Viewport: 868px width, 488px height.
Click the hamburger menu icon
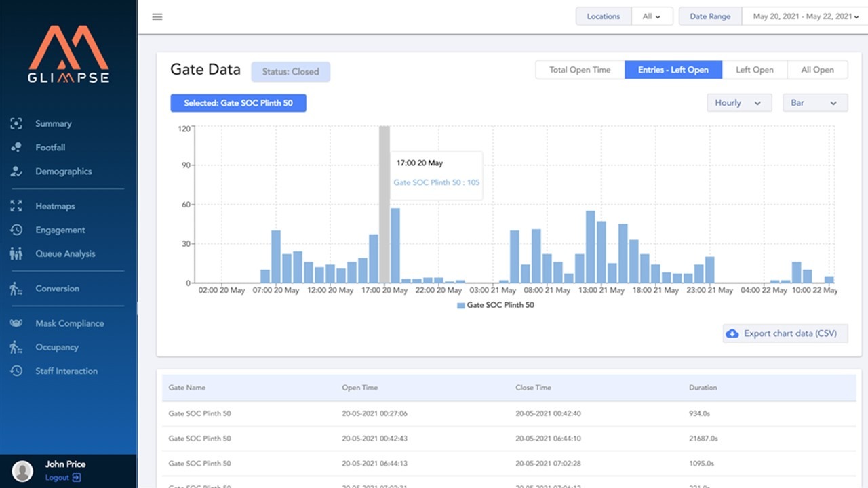coord(157,17)
